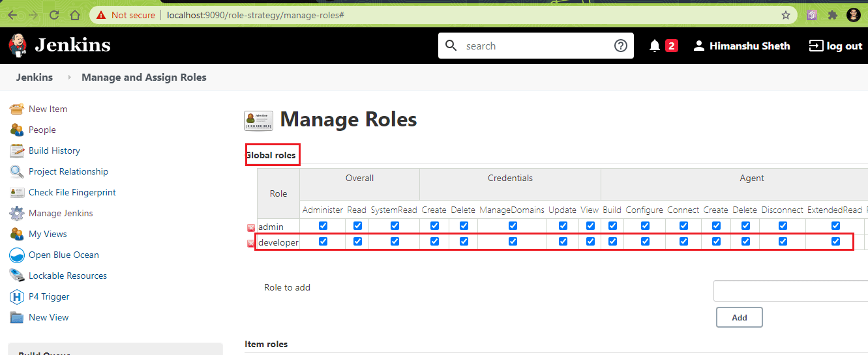Toggle developer Overall Administer checkbox

tap(323, 241)
